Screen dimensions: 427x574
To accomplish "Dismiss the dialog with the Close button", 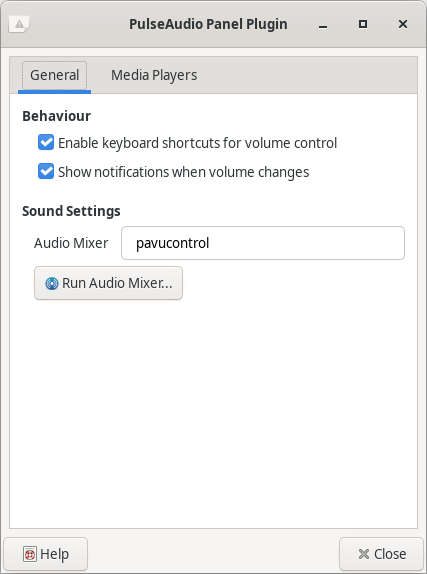I will [x=381, y=554].
